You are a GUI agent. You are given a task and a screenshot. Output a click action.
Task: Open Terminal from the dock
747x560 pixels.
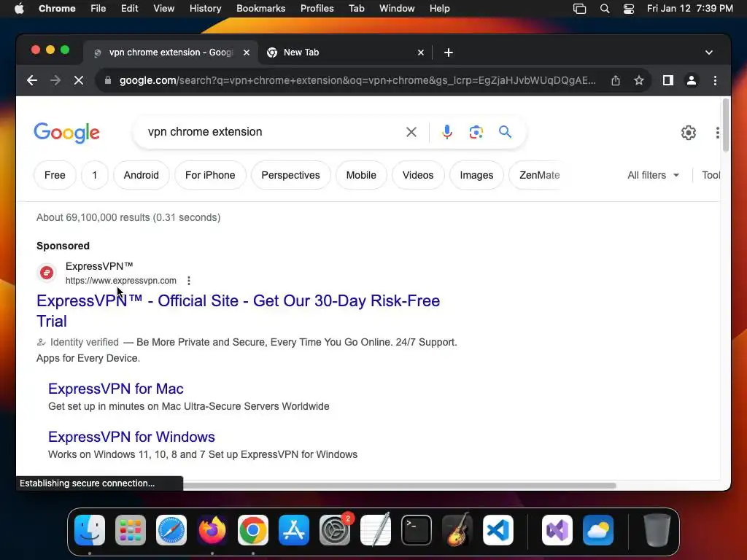tap(417, 530)
